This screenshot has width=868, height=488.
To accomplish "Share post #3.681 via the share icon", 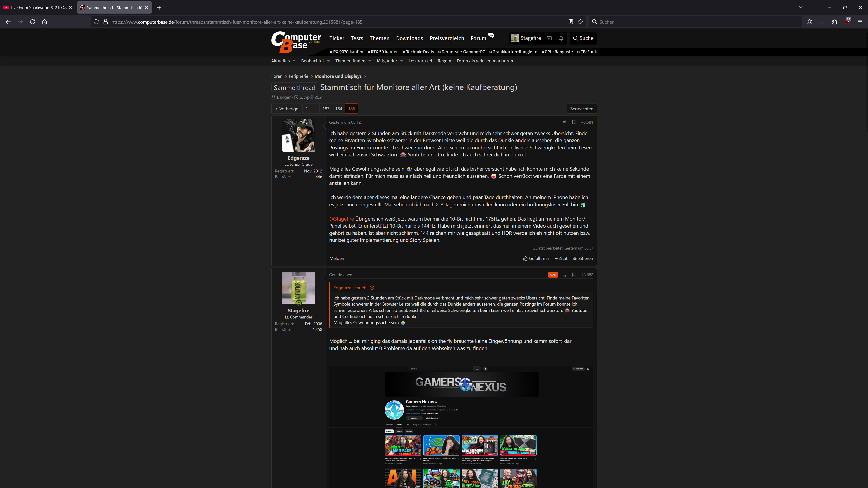I will pos(564,122).
